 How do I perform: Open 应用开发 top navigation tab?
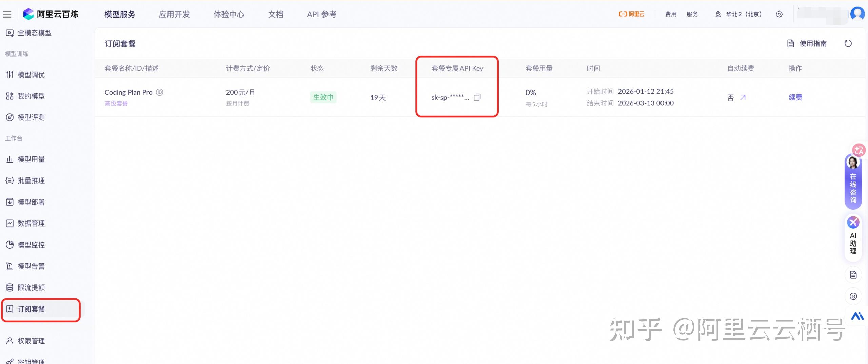pos(174,14)
